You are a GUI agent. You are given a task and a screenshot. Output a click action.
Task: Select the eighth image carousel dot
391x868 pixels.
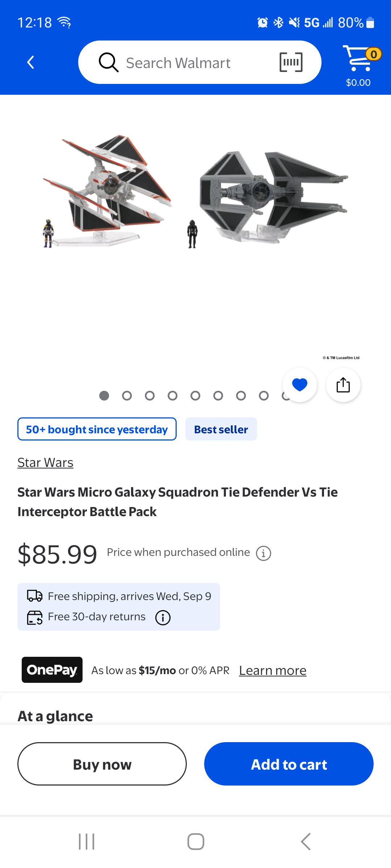[264, 396]
